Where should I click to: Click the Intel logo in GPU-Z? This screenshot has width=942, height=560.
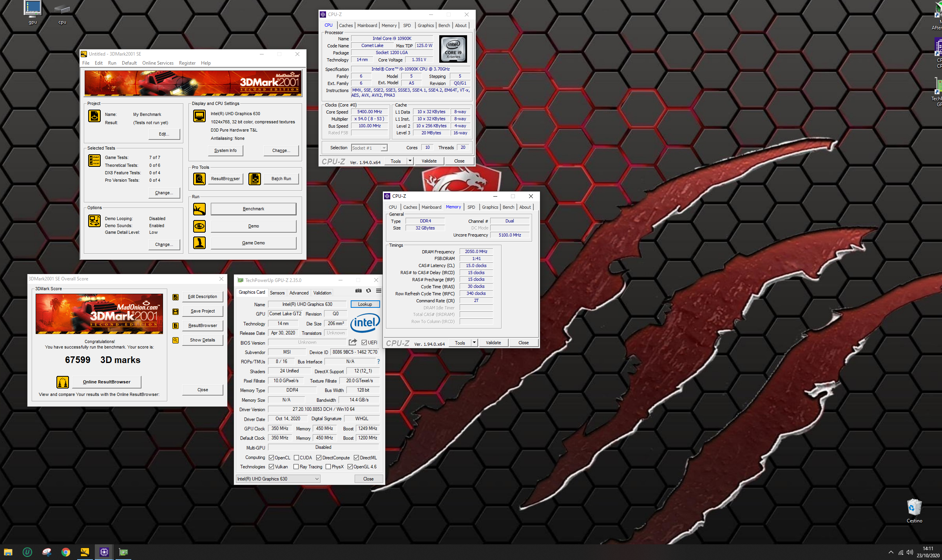pos(365,323)
